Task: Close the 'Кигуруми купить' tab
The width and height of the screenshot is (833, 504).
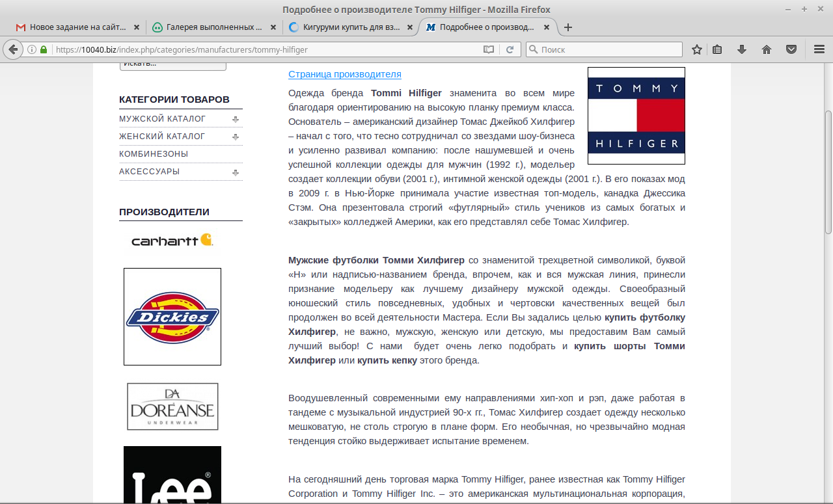Action: coord(410,27)
